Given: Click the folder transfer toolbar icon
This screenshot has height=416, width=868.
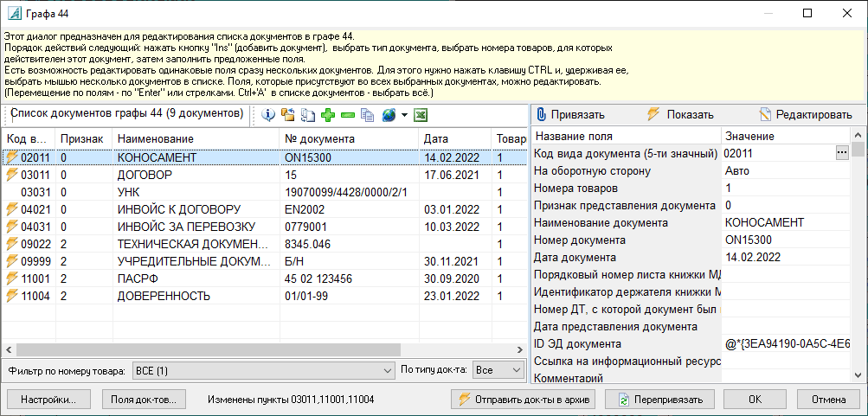Looking at the screenshot, I should click(x=288, y=115).
